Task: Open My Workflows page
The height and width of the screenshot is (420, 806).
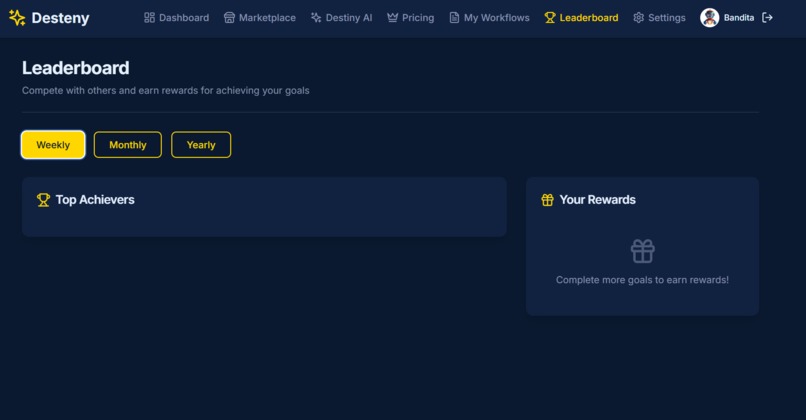Action: pyautogui.click(x=489, y=17)
